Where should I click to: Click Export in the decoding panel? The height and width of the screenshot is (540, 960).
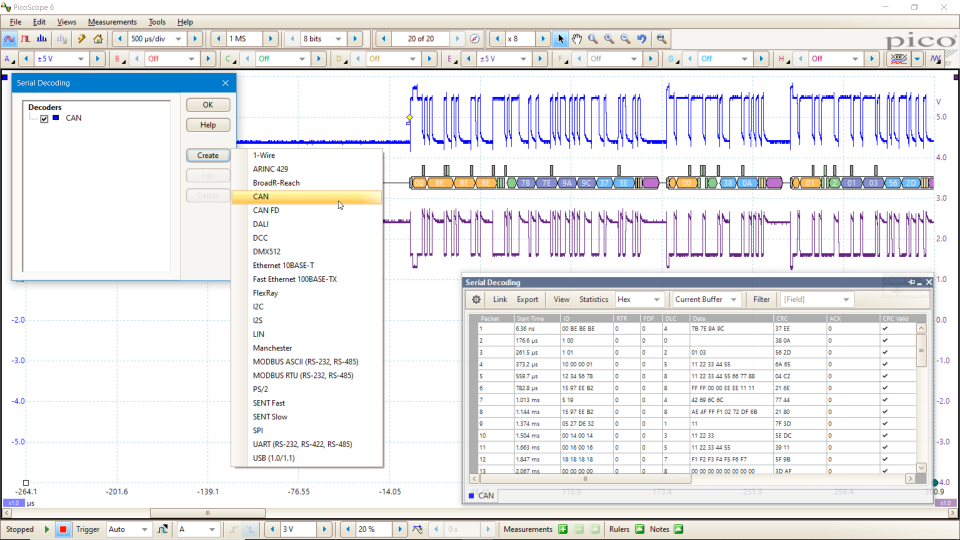[x=527, y=299]
